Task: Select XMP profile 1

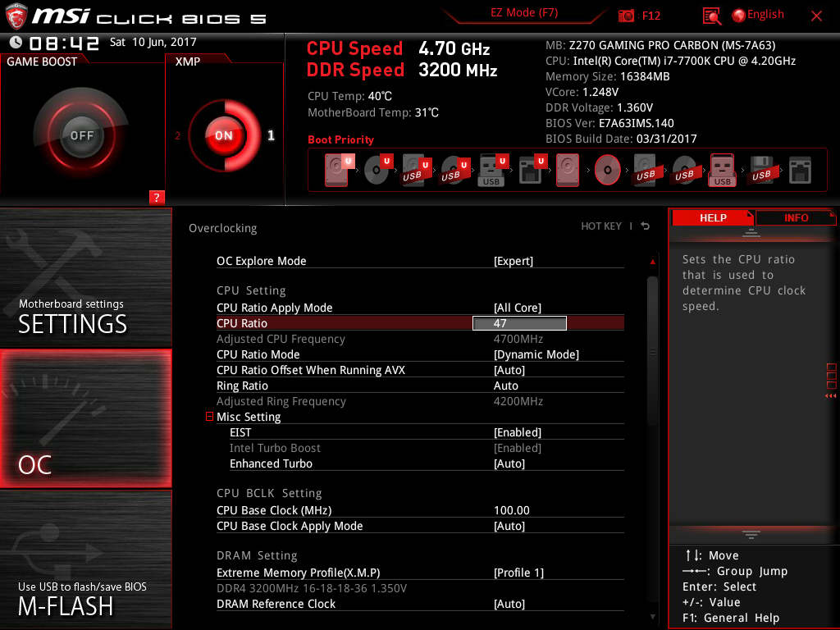Action: pos(271,135)
